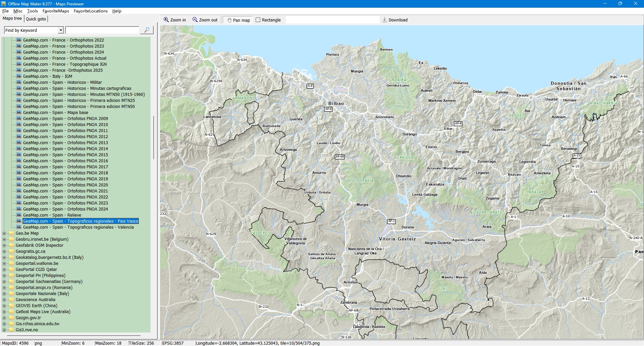This screenshot has height=346, width=644.
Task: Activate the Pan map hand tool
Action: point(229,20)
